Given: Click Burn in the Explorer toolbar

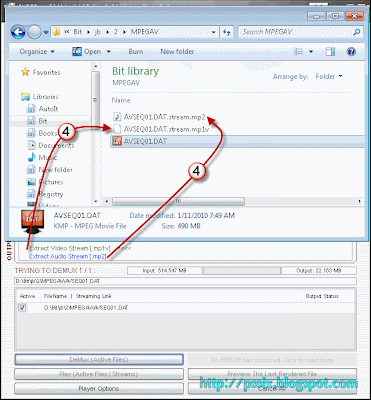Looking at the screenshot, I should (x=136, y=52).
